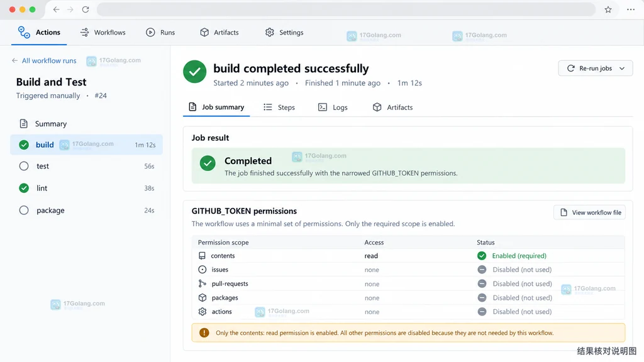Switch to the Steps tab
This screenshot has height=362, width=644.
coord(279,107)
